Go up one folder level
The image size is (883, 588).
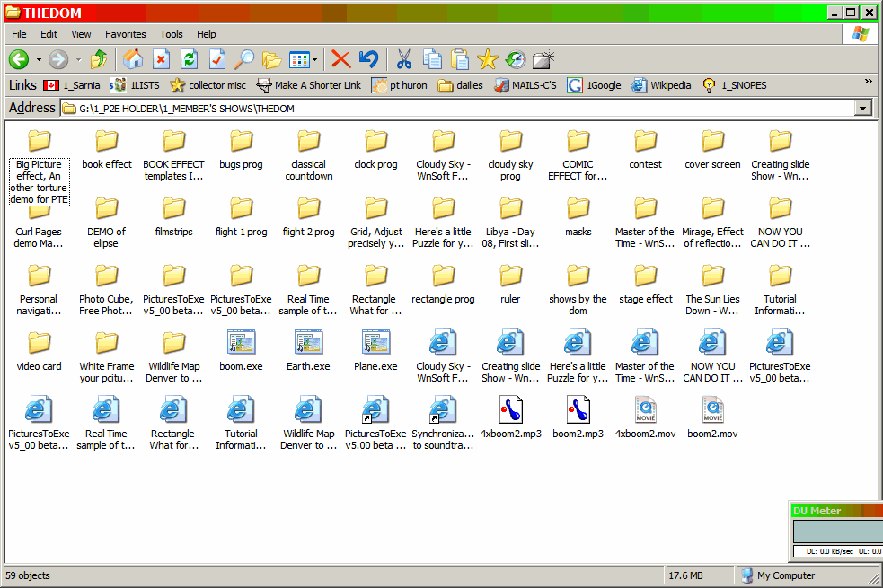pyautogui.click(x=99, y=60)
